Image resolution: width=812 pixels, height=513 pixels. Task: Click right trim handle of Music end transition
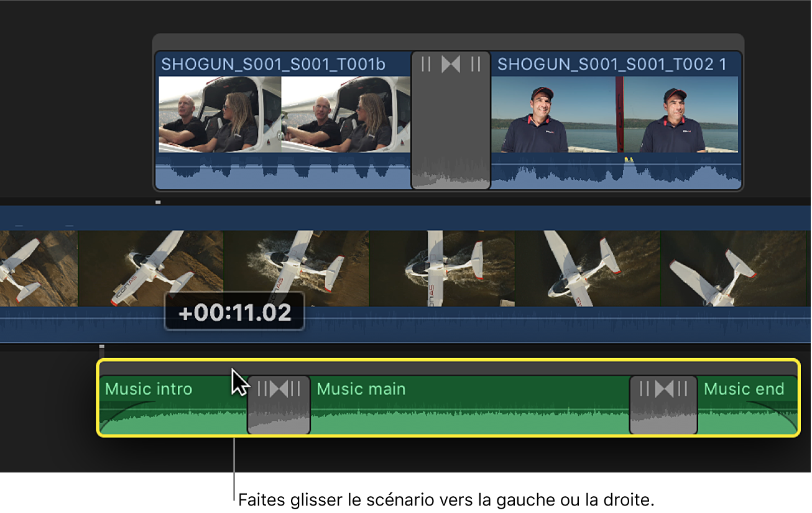click(683, 389)
